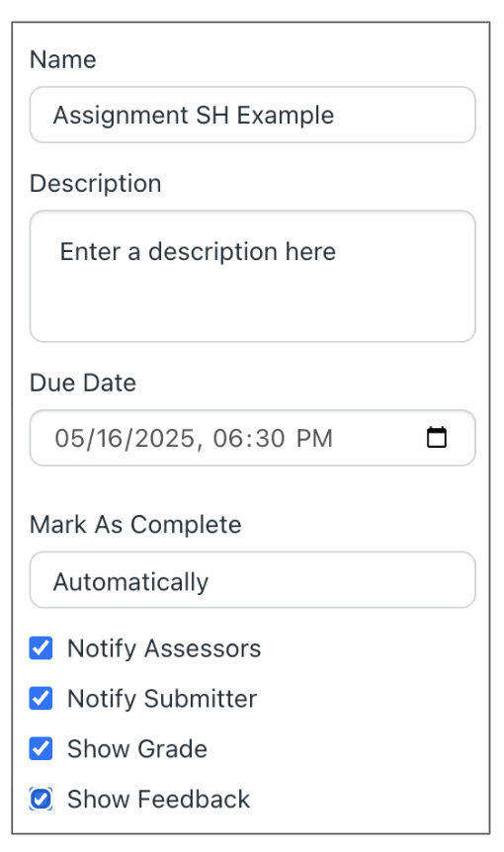Click the Due Date field label
The width and height of the screenshot is (504, 852).
(x=83, y=383)
